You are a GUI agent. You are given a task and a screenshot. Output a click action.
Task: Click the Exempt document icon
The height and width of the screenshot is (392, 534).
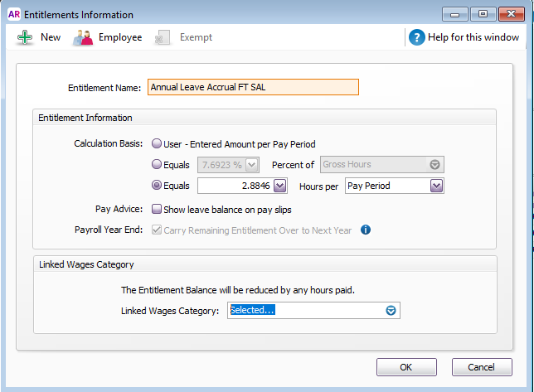pyautogui.click(x=163, y=37)
